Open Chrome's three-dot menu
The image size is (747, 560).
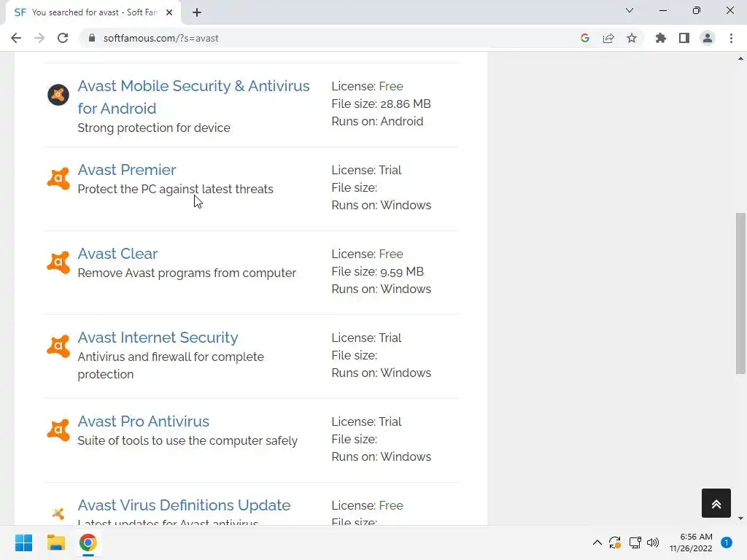[x=731, y=38]
